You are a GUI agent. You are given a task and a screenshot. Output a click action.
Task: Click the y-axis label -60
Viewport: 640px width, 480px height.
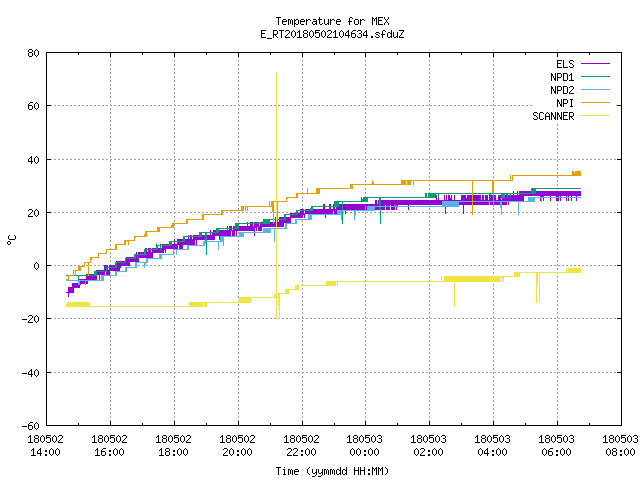point(31,426)
